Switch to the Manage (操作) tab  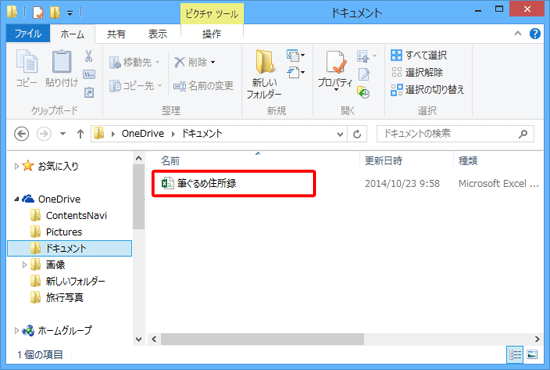point(212,34)
